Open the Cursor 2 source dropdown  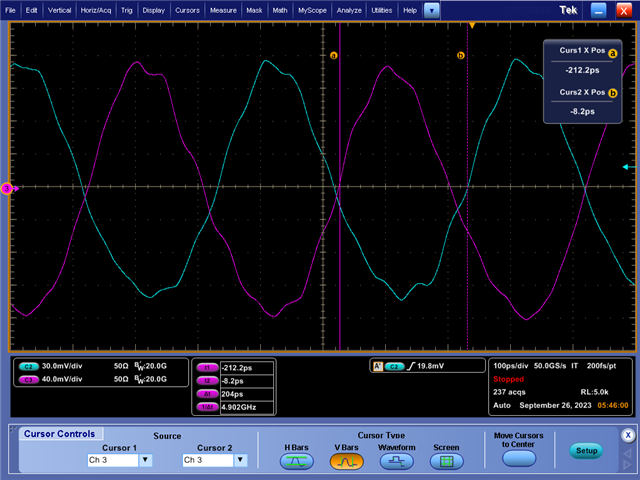pos(241,461)
